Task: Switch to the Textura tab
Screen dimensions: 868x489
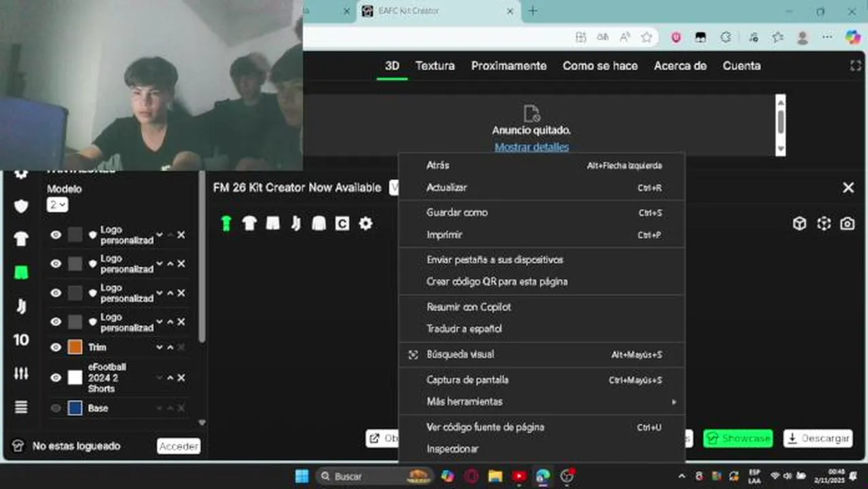Action: coord(435,66)
